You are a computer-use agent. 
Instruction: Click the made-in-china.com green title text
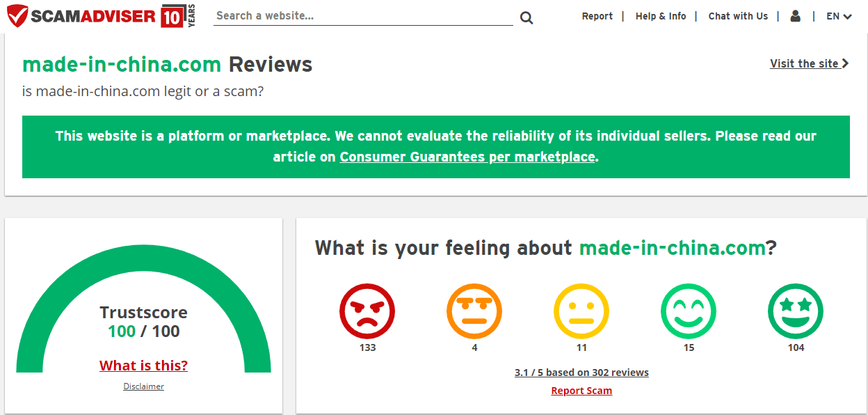pos(122,64)
